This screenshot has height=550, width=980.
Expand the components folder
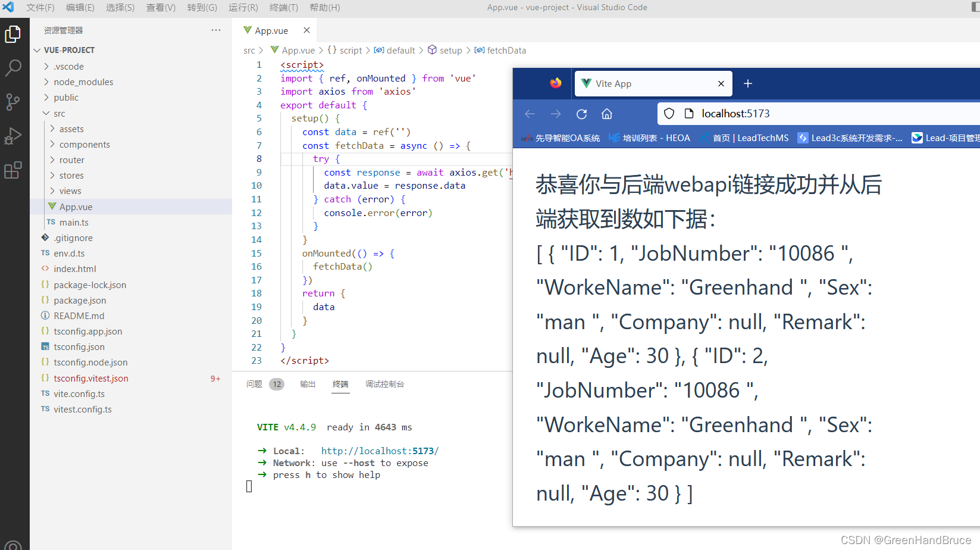tap(52, 144)
